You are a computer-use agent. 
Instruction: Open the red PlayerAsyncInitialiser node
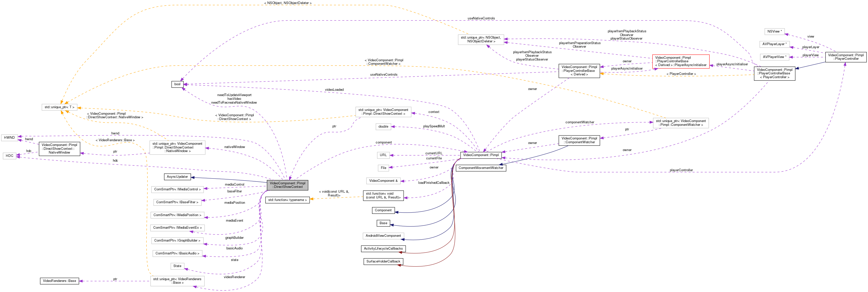(x=681, y=61)
